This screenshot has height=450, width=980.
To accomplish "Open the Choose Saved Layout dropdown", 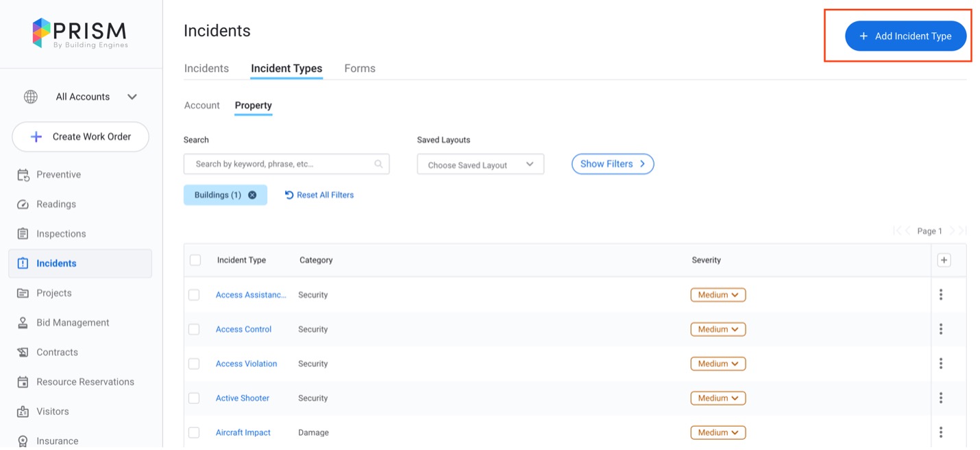I will [480, 165].
